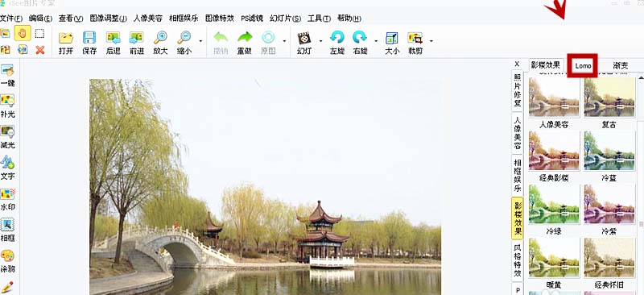
Task: Apply the 经典影楼 effect thumbnail
Action: pos(554,151)
